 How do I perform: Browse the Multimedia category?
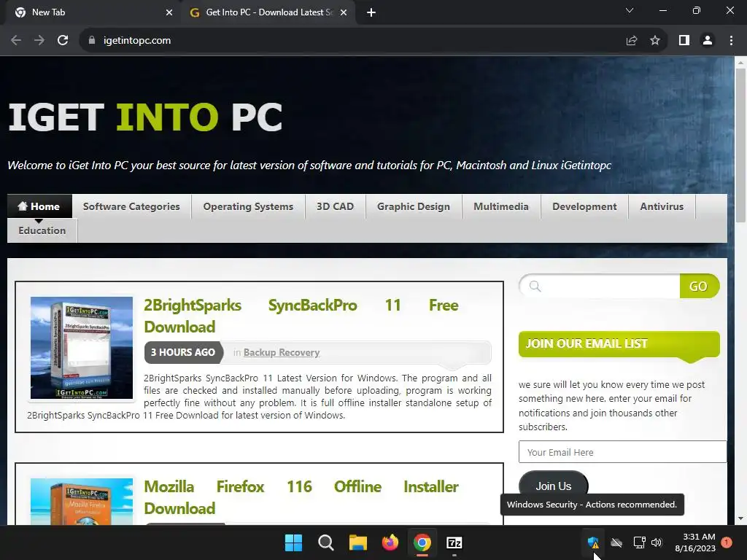pos(501,206)
